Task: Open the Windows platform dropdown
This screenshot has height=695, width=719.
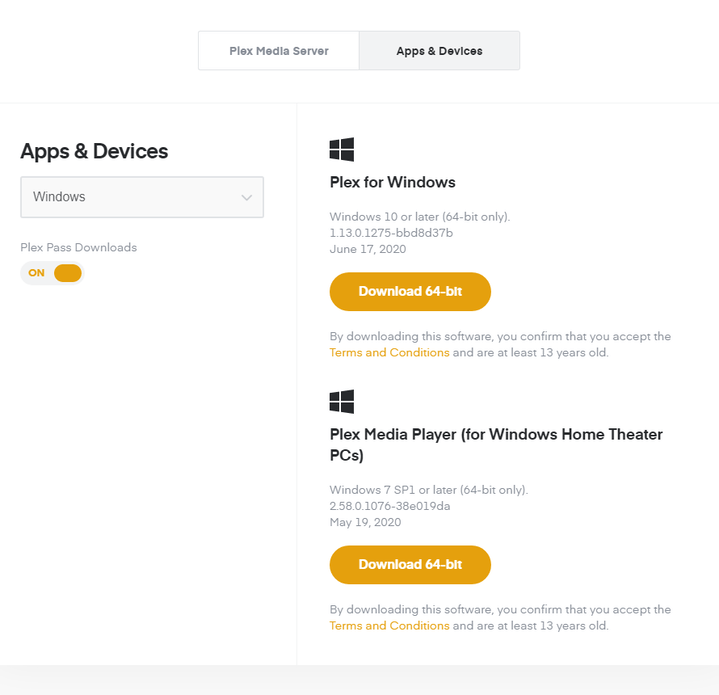Action: click(142, 197)
